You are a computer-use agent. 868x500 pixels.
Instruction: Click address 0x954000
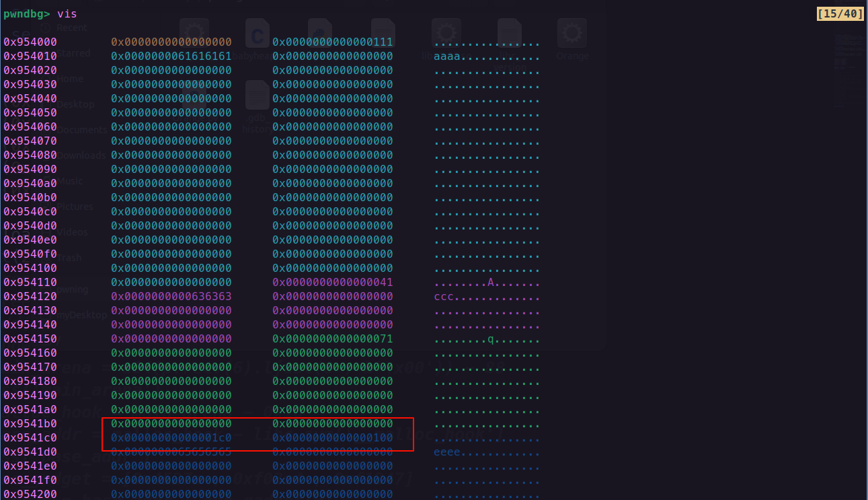point(30,42)
